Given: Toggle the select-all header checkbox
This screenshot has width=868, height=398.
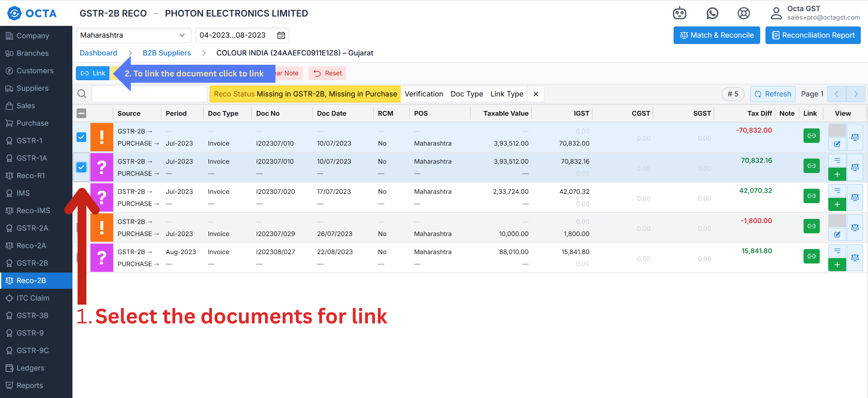Looking at the screenshot, I should 81,113.
